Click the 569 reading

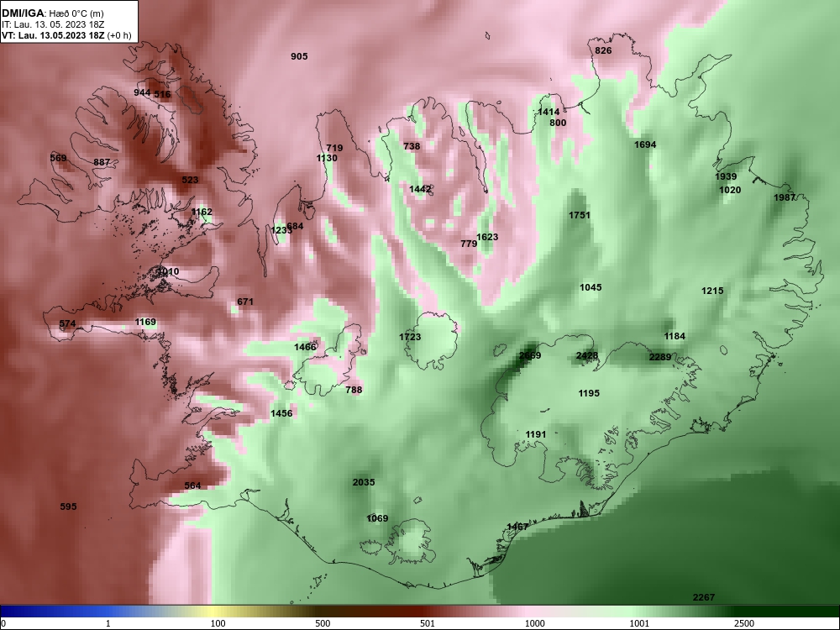[x=59, y=158]
